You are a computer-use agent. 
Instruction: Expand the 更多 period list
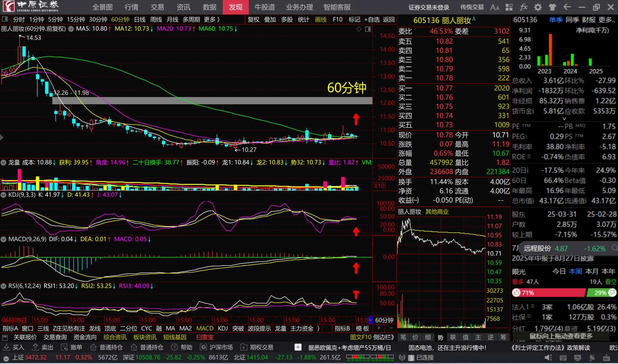click(x=211, y=20)
